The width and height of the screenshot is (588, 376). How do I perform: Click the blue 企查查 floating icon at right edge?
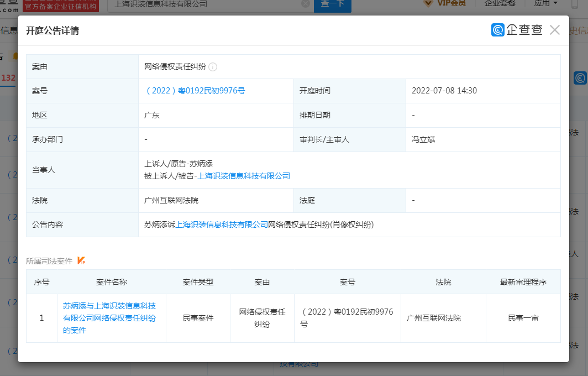[x=580, y=78]
